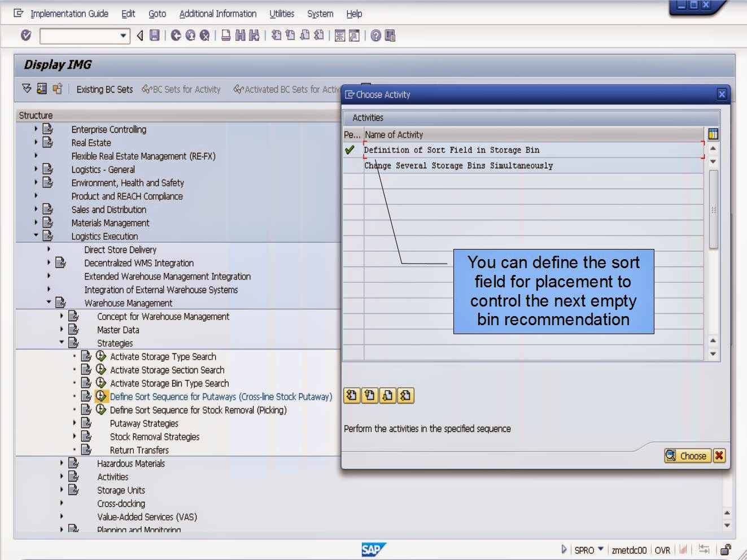Click activity list vertical scrollbar thumb in dialog
This screenshot has width=747, height=560.
(x=713, y=209)
